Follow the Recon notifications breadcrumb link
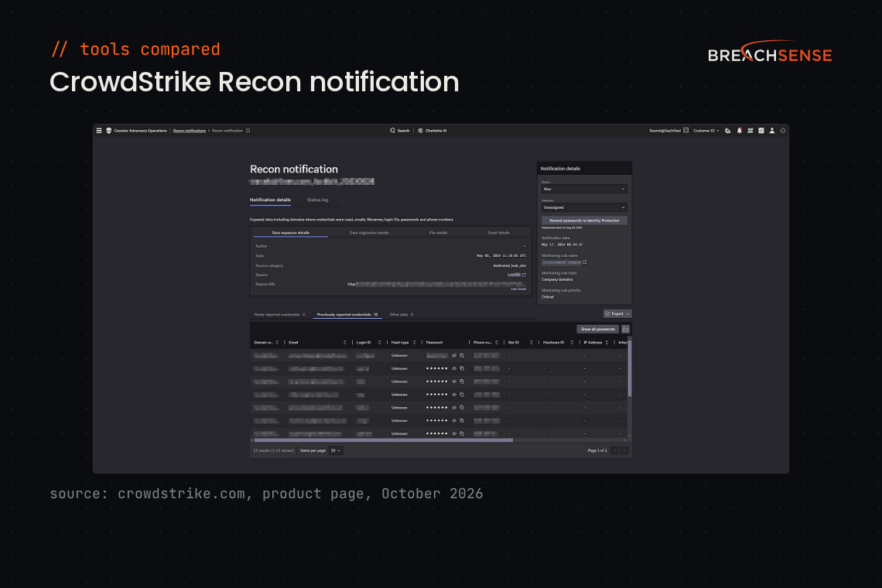 click(x=189, y=131)
